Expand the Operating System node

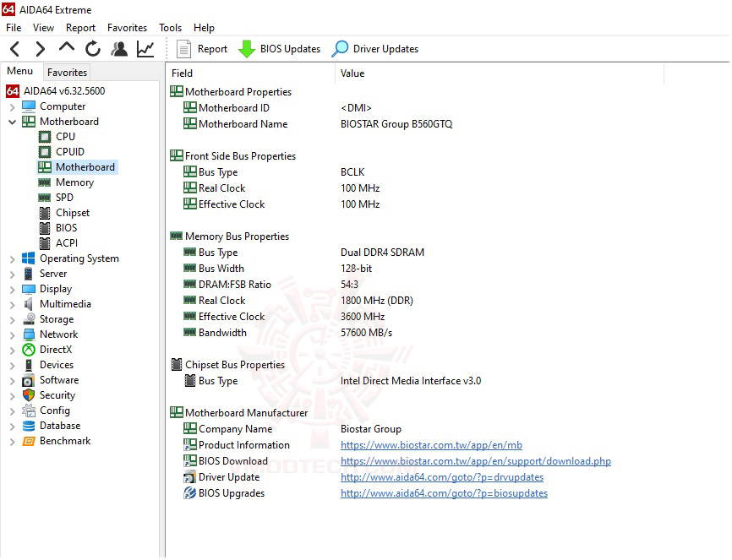(x=12, y=259)
